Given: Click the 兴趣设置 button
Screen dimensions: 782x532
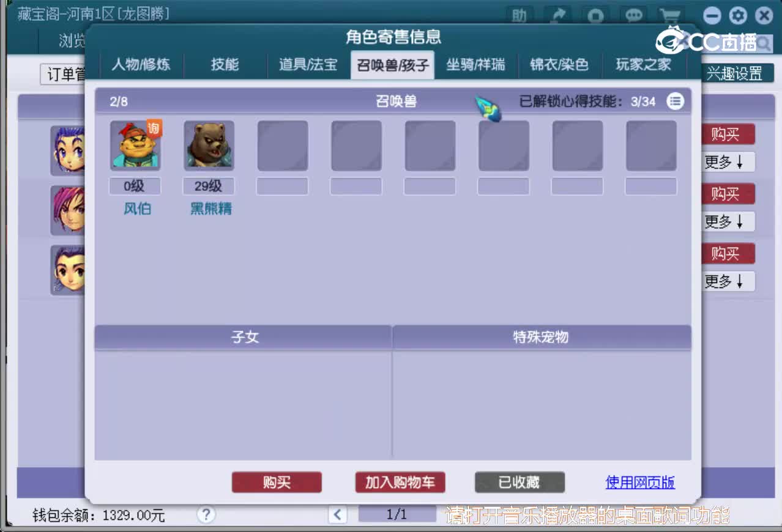Looking at the screenshot, I should click(x=737, y=73).
